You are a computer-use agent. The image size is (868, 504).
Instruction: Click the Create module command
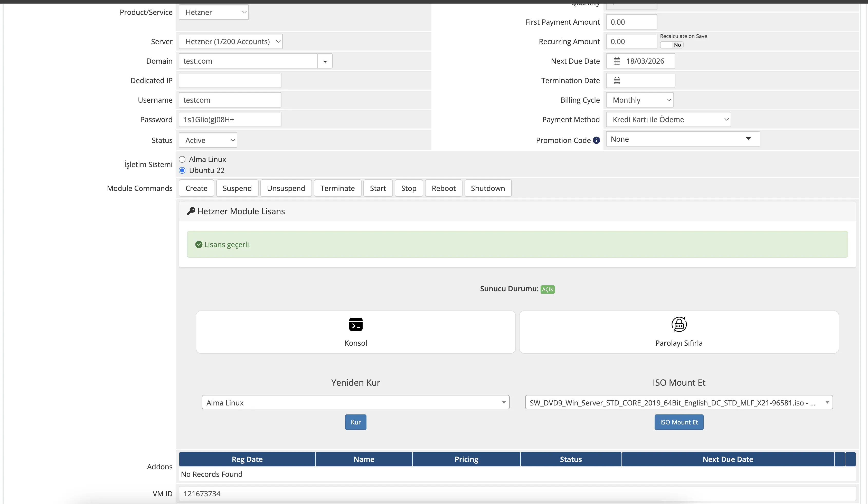(196, 188)
